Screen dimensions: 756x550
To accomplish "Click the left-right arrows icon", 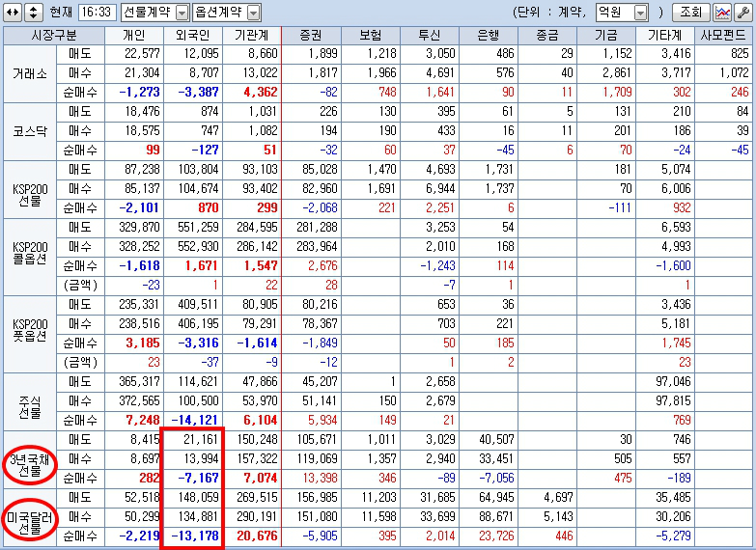I will click(13, 12).
